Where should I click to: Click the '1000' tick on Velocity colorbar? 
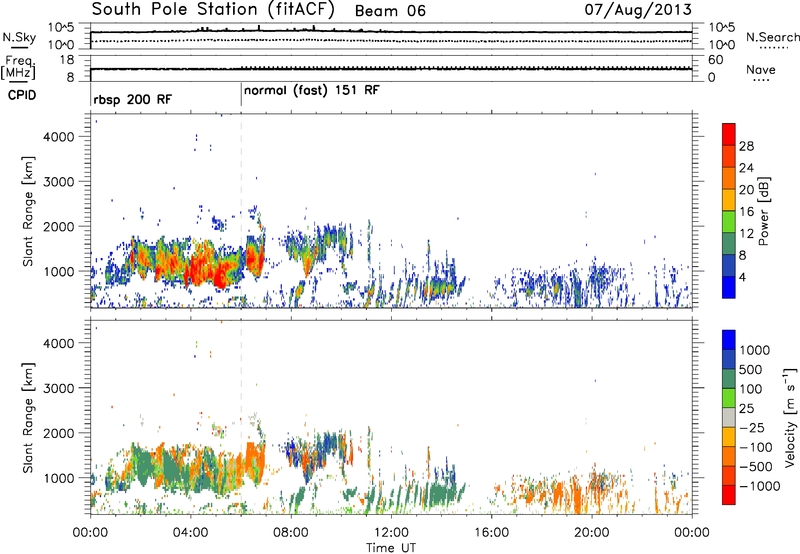click(755, 350)
